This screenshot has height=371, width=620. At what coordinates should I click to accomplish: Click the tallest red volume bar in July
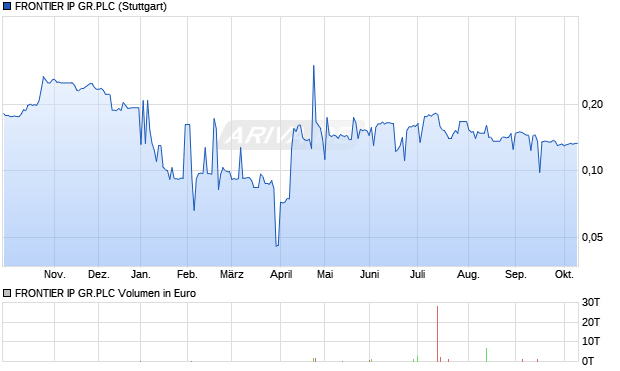(x=437, y=334)
